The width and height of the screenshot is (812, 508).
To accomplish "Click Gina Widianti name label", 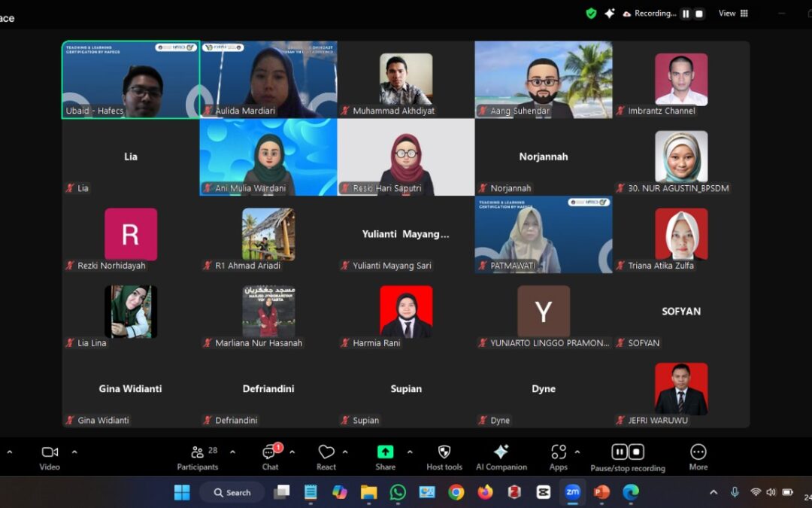I will (103, 421).
